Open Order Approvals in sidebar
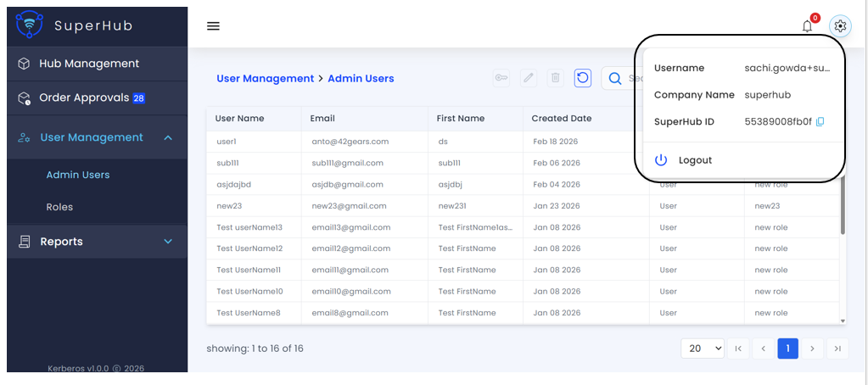This screenshot has height=385, width=868. [84, 98]
